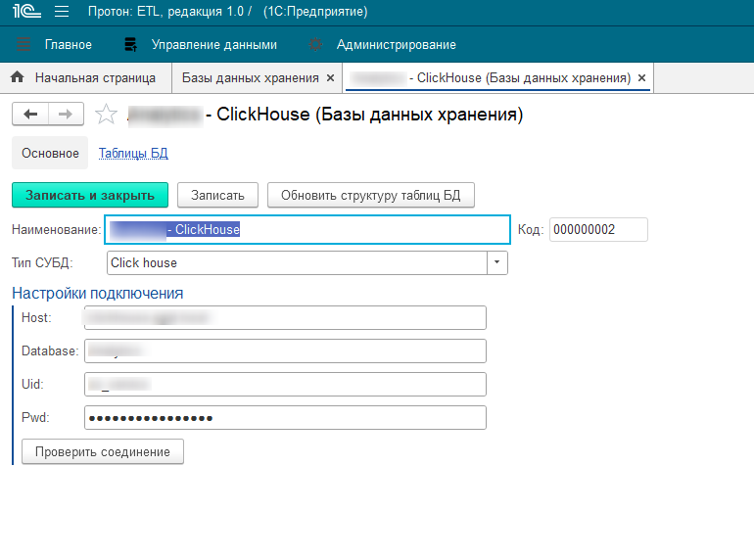Open the Таблицы БД link
754x560 pixels.
click(x=133, y=153)
